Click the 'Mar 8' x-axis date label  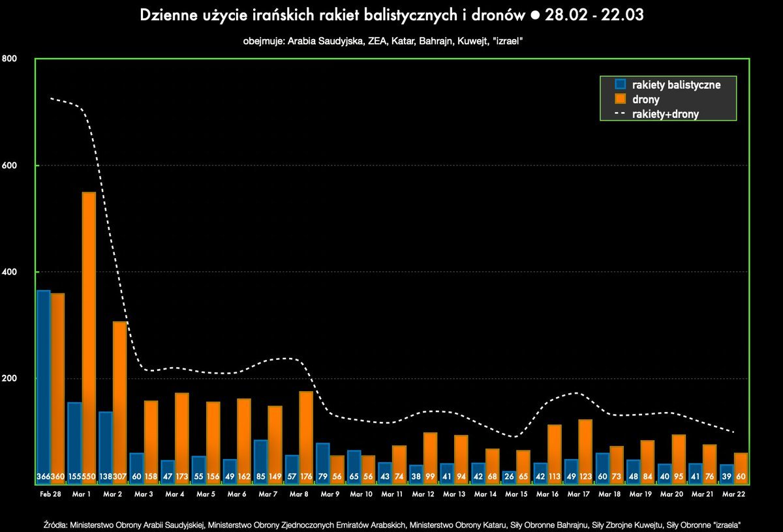coord(299,495)
